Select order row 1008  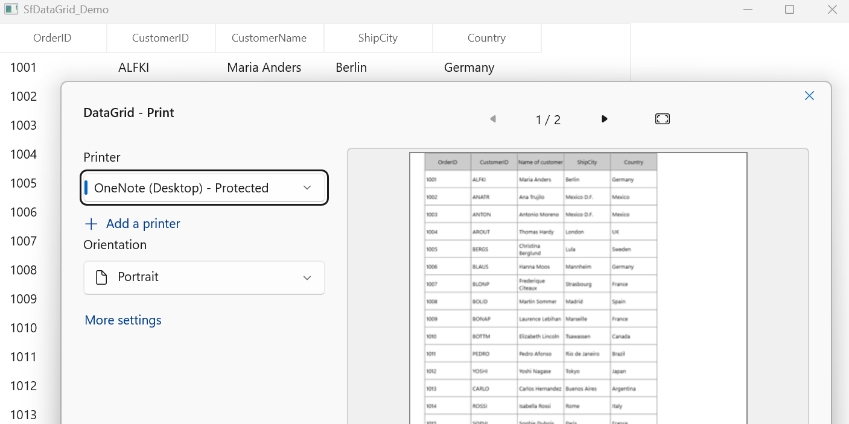(23, 270)
